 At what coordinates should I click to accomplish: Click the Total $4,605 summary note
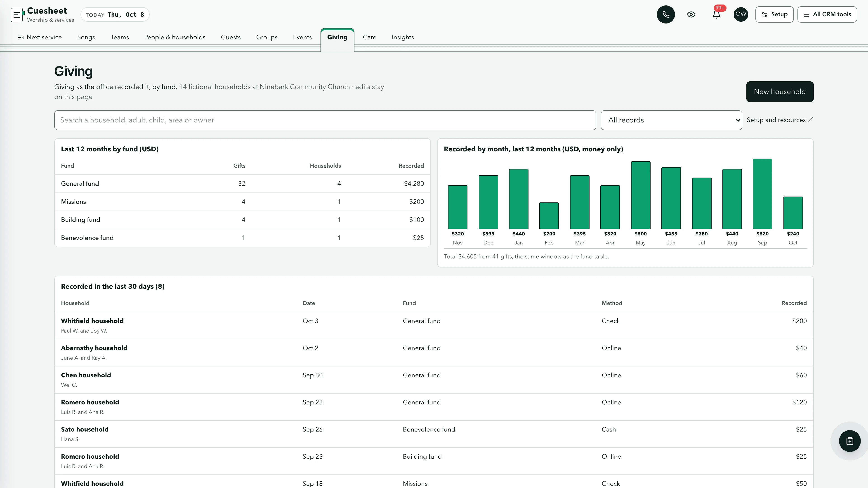526,257
